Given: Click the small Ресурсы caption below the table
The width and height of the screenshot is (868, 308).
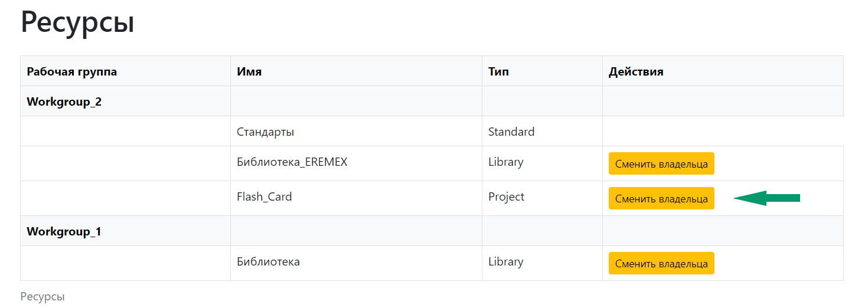Looking at the screenshot, I should point(42,296).
